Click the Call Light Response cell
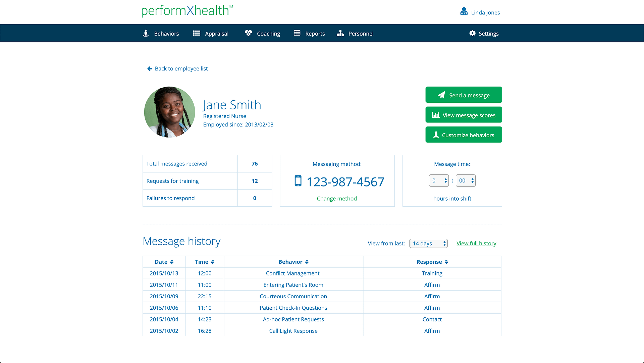Viewport: 644px width, 363px height. click(x=293, y=331)
